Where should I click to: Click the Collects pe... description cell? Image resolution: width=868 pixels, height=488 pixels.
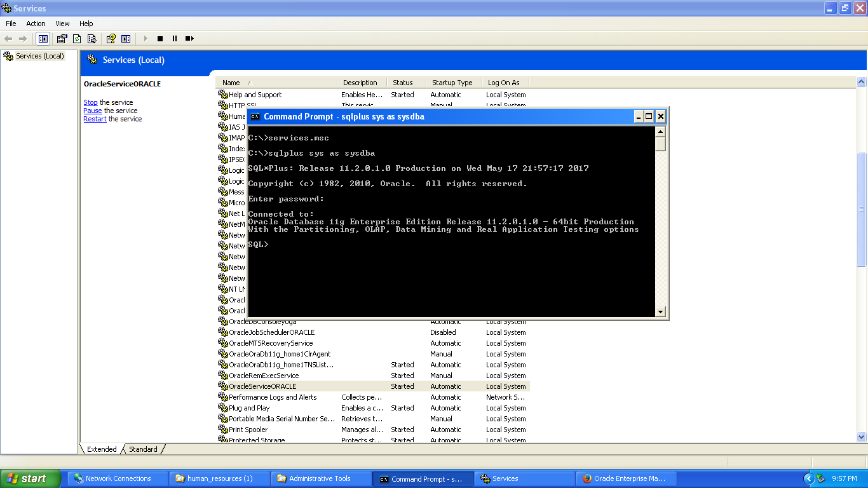tap(362, 397)
